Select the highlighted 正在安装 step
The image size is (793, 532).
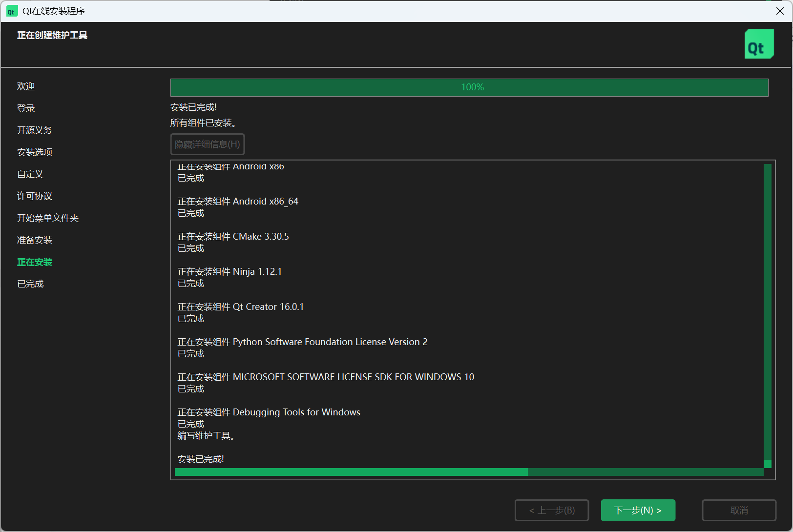pos(35,262)
